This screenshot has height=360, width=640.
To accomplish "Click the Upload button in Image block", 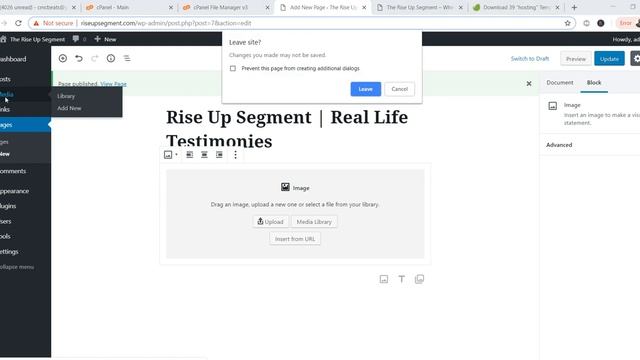I will (x=270, y=222).
